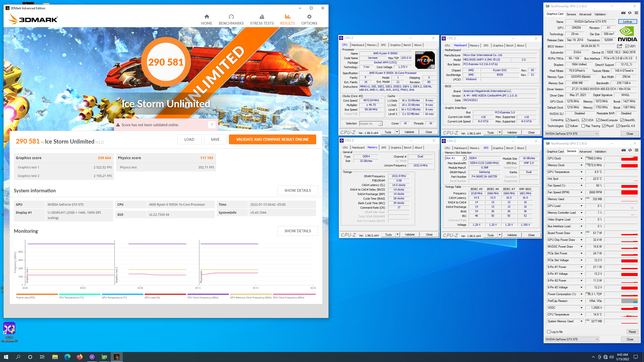Expand the PerfCap Reason sensor dropdown
This screenshot has width=644, height=362.
(581, 301)
